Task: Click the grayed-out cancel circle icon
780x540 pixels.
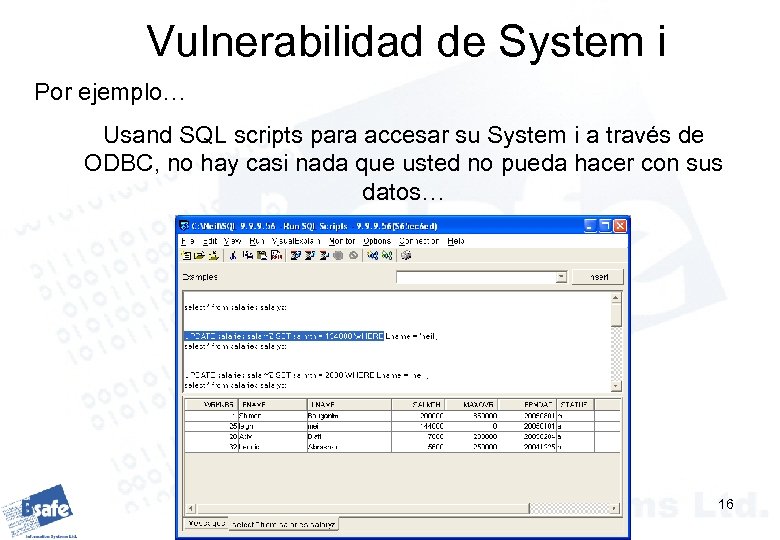Action: click(x=353, y=256)
